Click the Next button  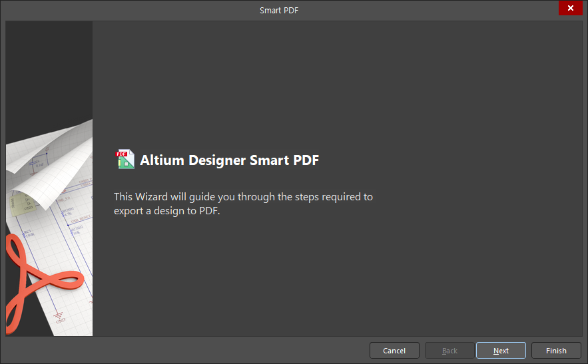(501, 351)
